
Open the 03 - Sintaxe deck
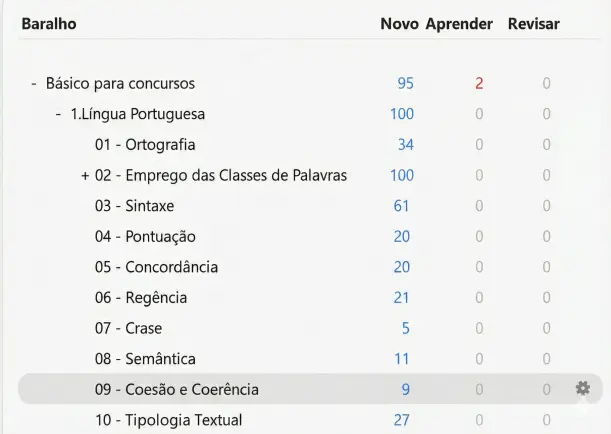[134, 206]
